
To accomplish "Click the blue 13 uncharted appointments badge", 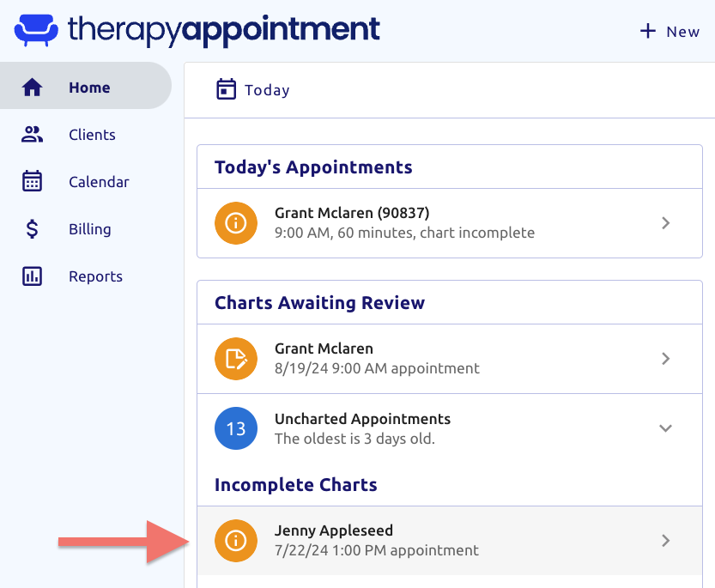I will [x=236, y=428].
